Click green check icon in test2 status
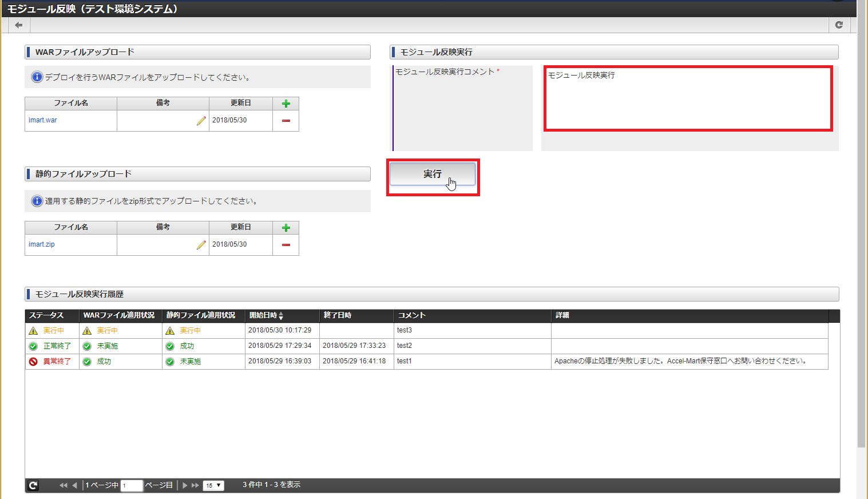 (33, 346)
